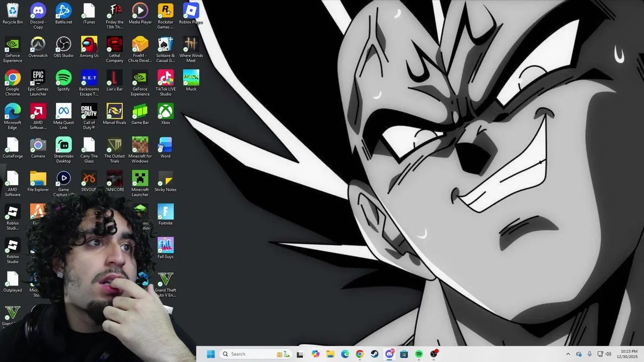
Task: Select the TikTok LIVE Studio shortcut
Action: pyautogui.click(x=166, y=83)
